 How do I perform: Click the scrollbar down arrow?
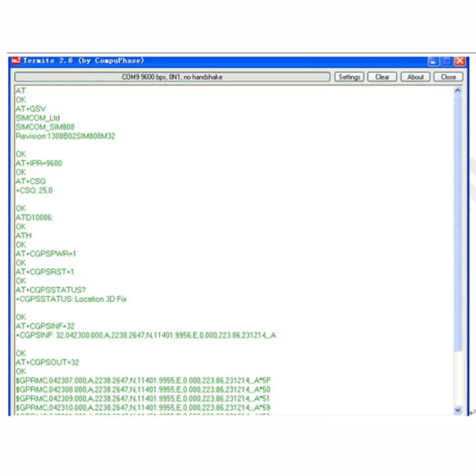tap(458, 410)
